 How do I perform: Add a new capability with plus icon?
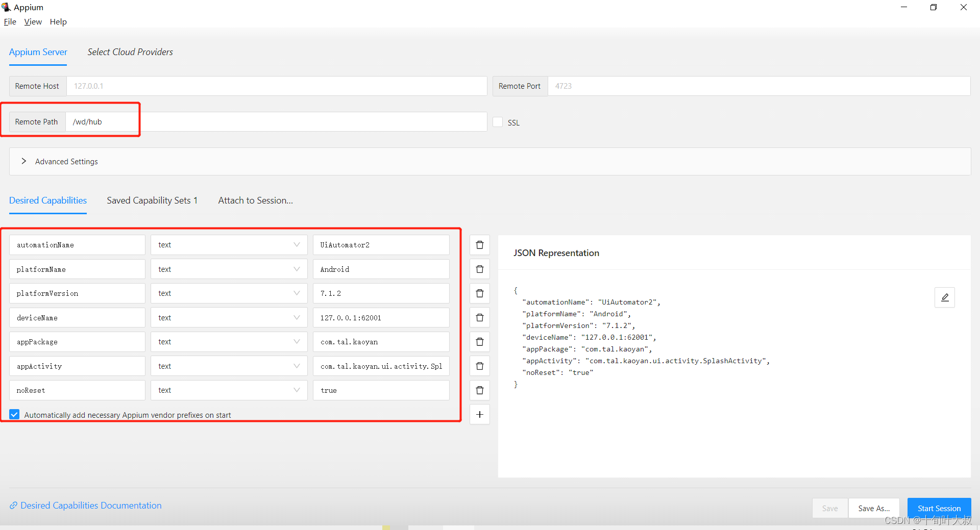coord(479,415)
